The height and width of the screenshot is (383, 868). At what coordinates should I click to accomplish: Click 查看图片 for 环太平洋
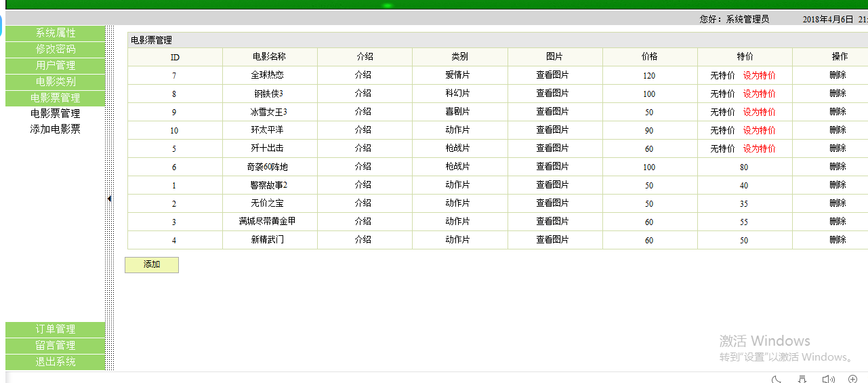click(552, 130)
